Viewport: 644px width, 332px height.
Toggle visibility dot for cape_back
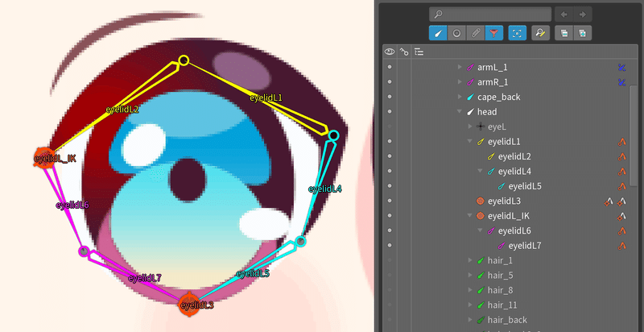coord(390,97)
